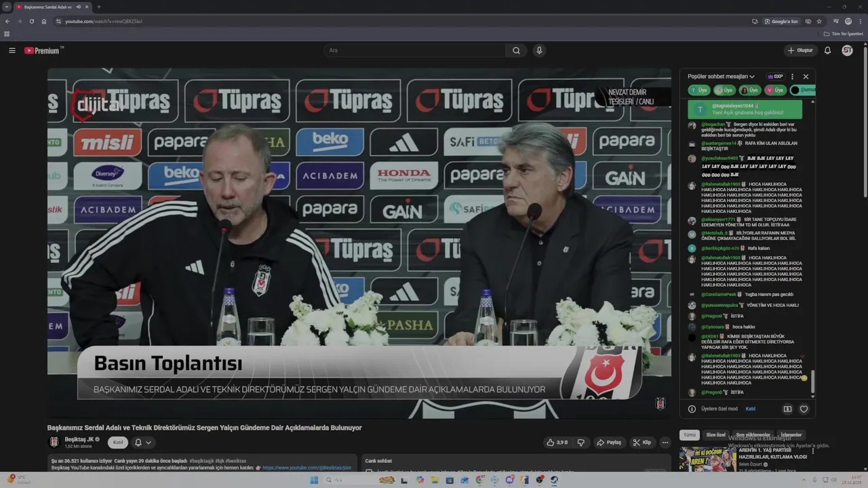Select Son yüklenenler filter chip

753,434
